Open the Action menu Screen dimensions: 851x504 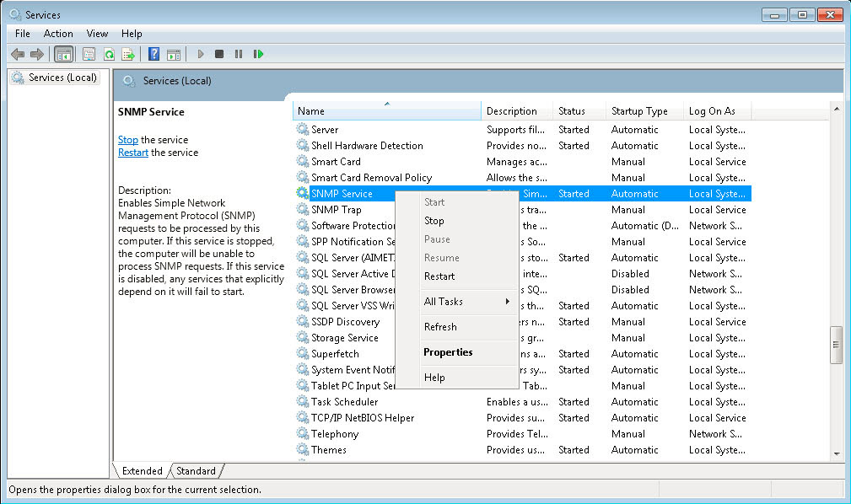pos(57,34)
